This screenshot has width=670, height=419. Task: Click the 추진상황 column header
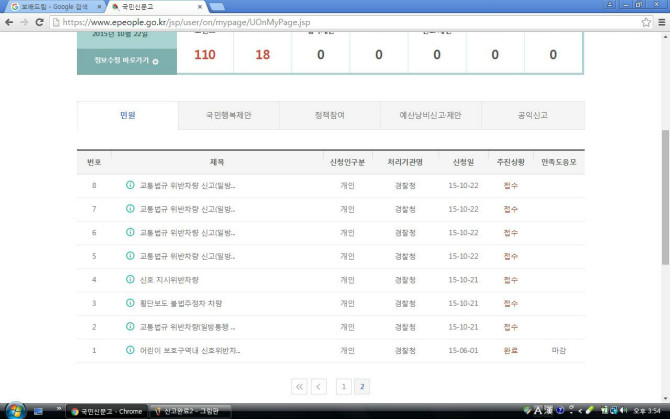point(511,162)
